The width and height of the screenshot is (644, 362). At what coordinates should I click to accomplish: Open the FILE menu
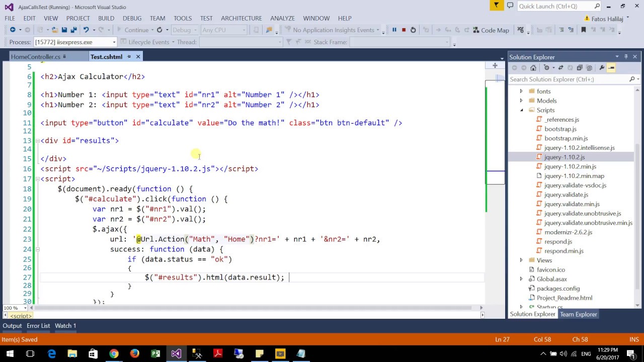(10, 18)
